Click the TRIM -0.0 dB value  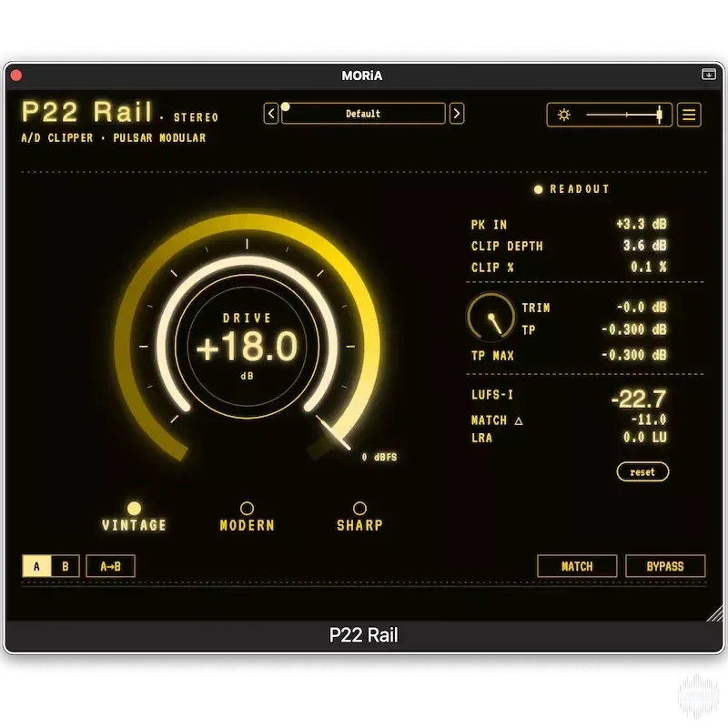click(x=642, y=308)
